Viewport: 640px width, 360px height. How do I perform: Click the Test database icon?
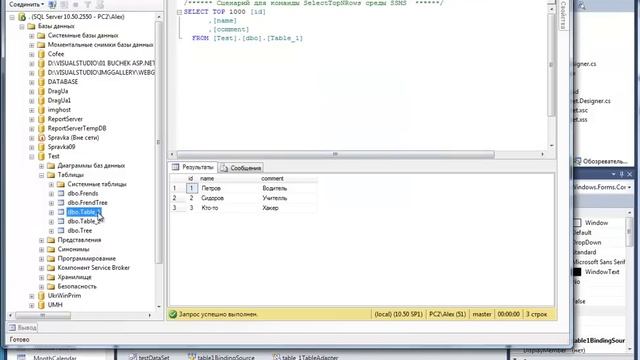41,156
